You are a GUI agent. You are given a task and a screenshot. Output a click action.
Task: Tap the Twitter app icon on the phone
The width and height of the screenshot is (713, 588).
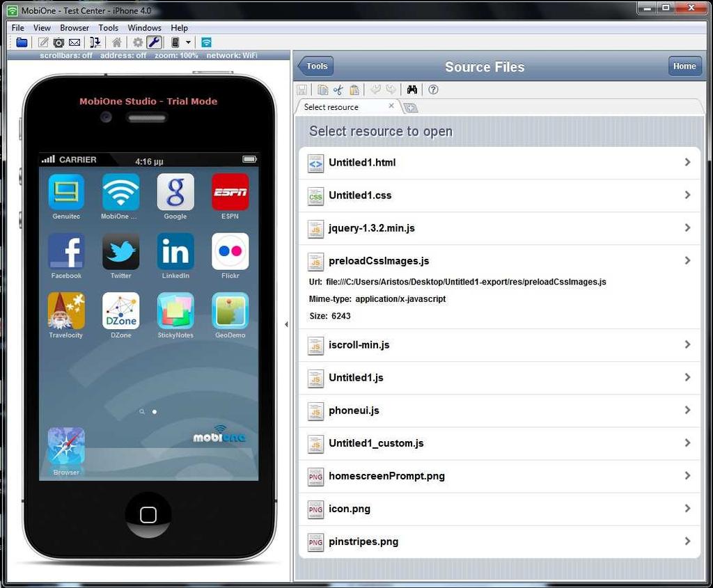tap(120, 251)
